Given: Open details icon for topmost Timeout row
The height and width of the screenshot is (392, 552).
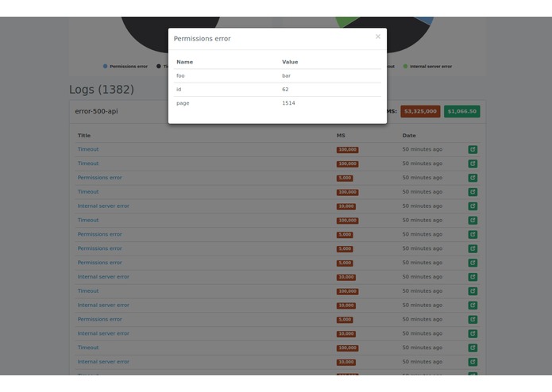Looking at the screenshot, I should tap(473, 149).
